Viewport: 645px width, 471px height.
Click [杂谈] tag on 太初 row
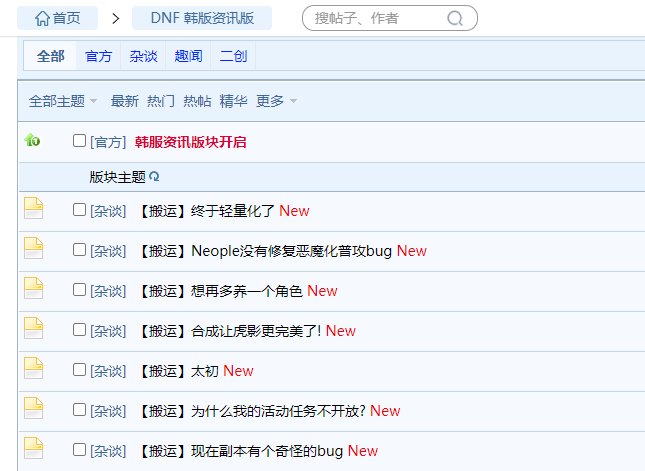[108, 371]
